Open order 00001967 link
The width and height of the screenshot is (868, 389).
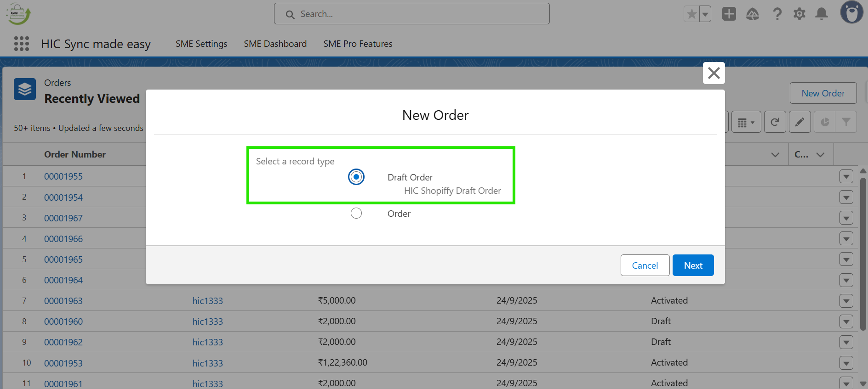coord(63,218)
